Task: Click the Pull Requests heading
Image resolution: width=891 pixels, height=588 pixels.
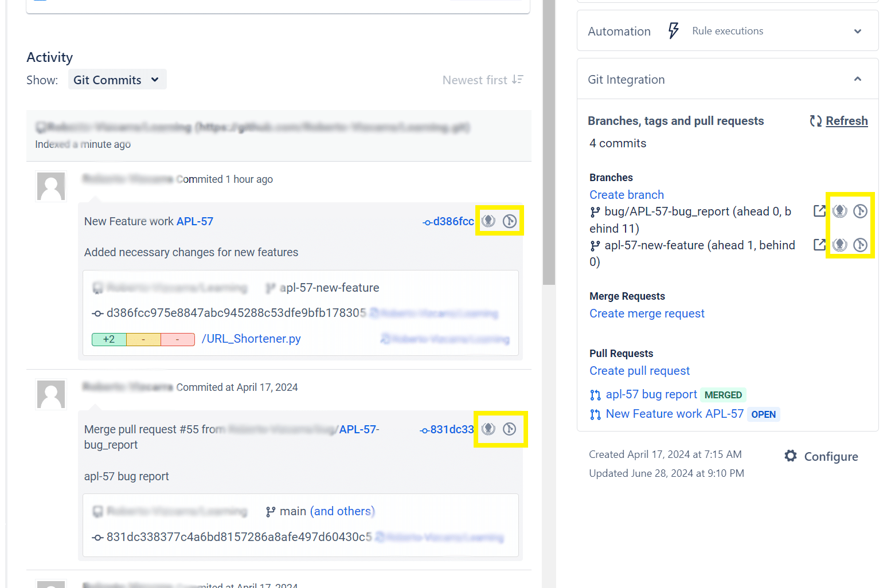Action: (621, 354)
